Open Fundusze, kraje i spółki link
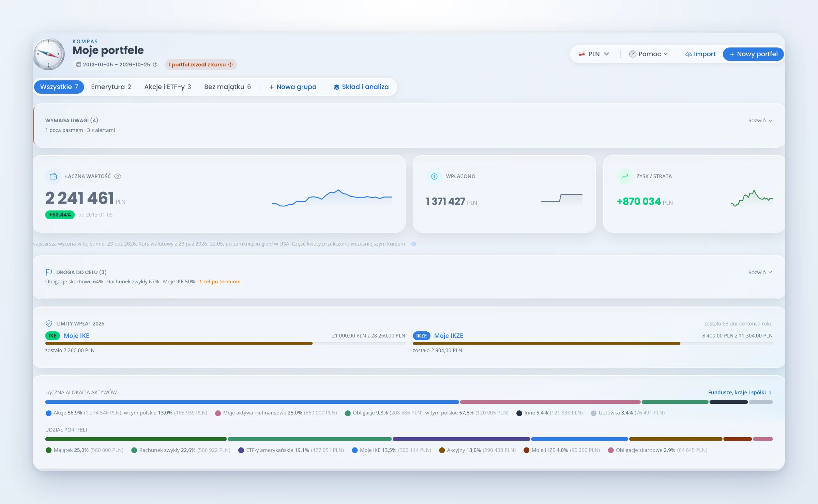 (x=740, y=392)
